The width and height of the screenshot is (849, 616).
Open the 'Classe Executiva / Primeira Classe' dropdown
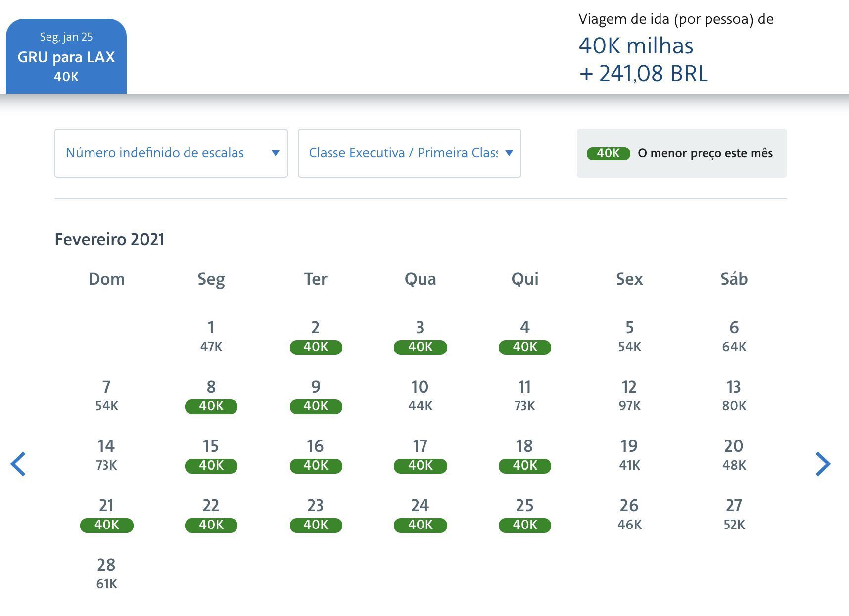(x=410, y=153)
